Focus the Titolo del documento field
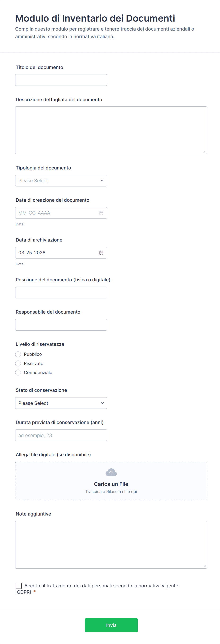The image size is (220, 644). pyautogui.click(x=61, y=80)
